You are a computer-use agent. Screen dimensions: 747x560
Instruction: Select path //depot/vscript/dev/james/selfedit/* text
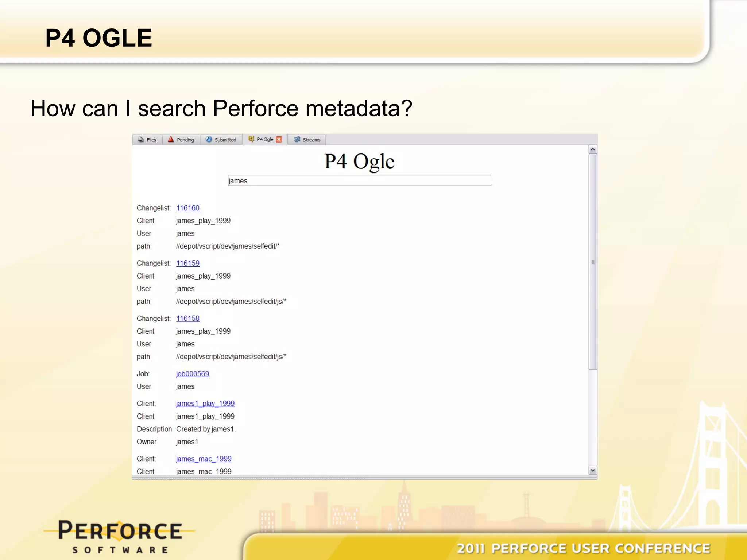228,246
